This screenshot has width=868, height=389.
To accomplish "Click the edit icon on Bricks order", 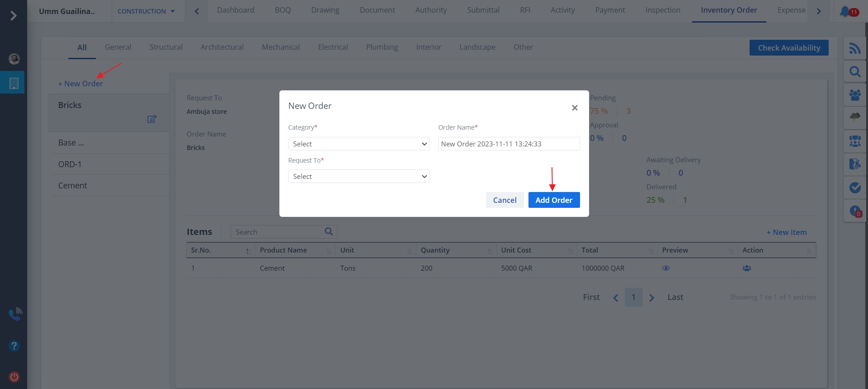I will pyautogui.click(x=152, y=119).
